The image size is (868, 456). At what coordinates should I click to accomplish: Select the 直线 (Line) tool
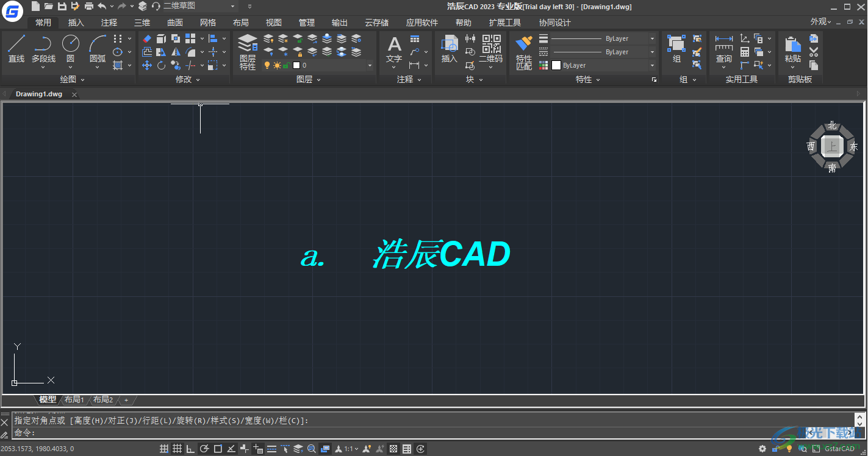pos(16,48)
